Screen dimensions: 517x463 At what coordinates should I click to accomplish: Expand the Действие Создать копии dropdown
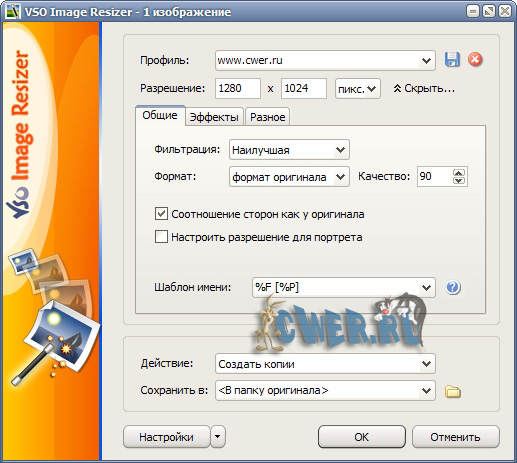click(x=325, y=364)
